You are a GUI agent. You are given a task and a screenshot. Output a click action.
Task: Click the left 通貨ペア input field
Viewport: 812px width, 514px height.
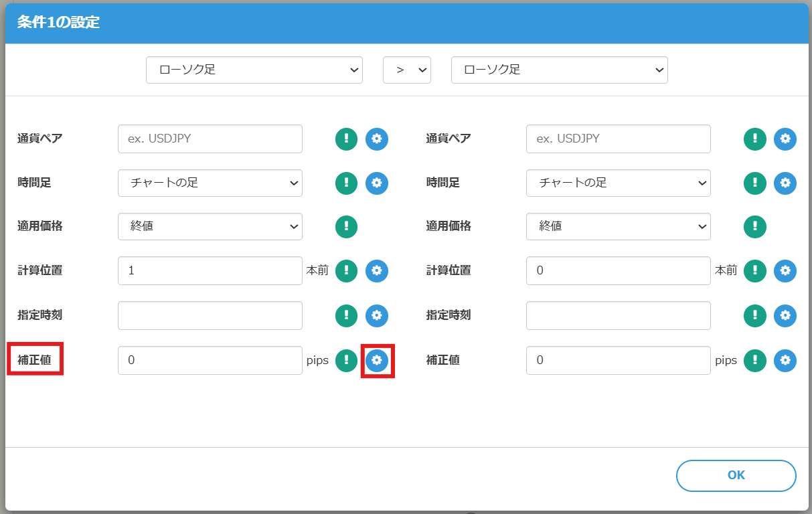click(210, 139)
